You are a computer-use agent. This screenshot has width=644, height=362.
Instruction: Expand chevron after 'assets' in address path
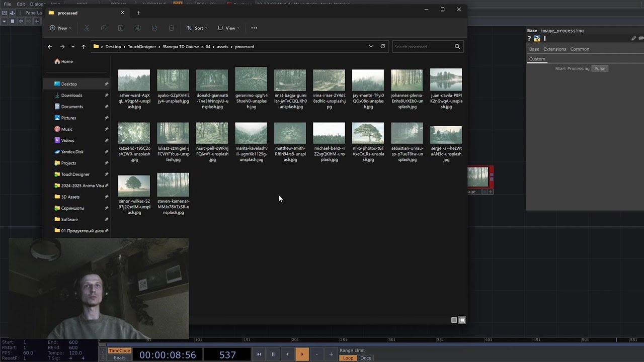(231, 47)
